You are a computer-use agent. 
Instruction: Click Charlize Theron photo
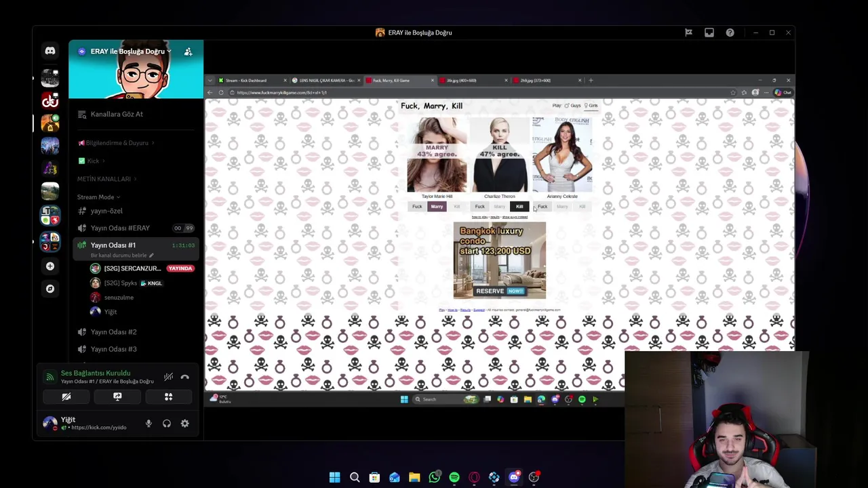[500, 155]
